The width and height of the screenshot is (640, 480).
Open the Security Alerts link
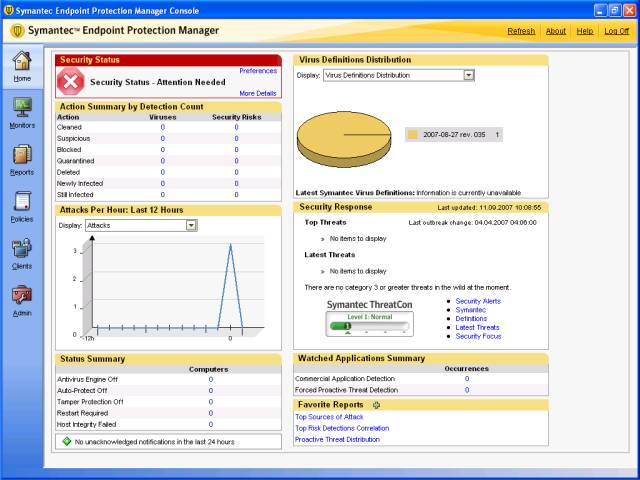[x=478, y=301]
